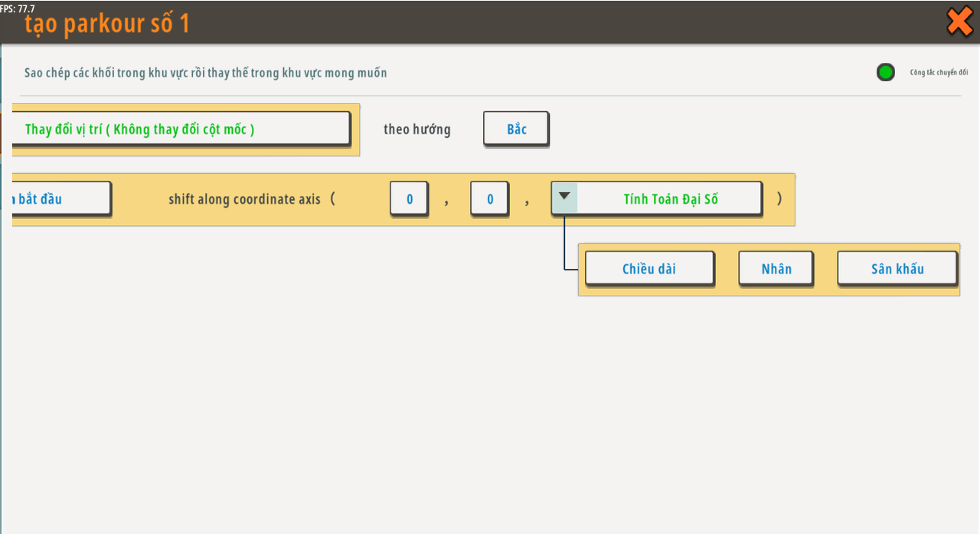
Task: Click the Sao chép các khối description text
Action: pos(206,73)
